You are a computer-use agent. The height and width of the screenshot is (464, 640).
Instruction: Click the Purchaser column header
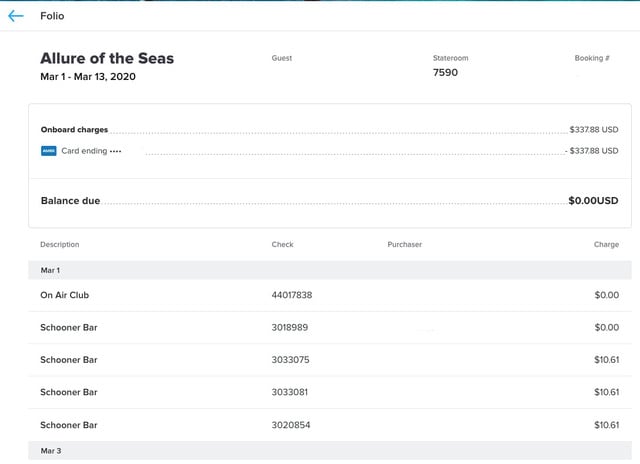(x=404, y=244)
